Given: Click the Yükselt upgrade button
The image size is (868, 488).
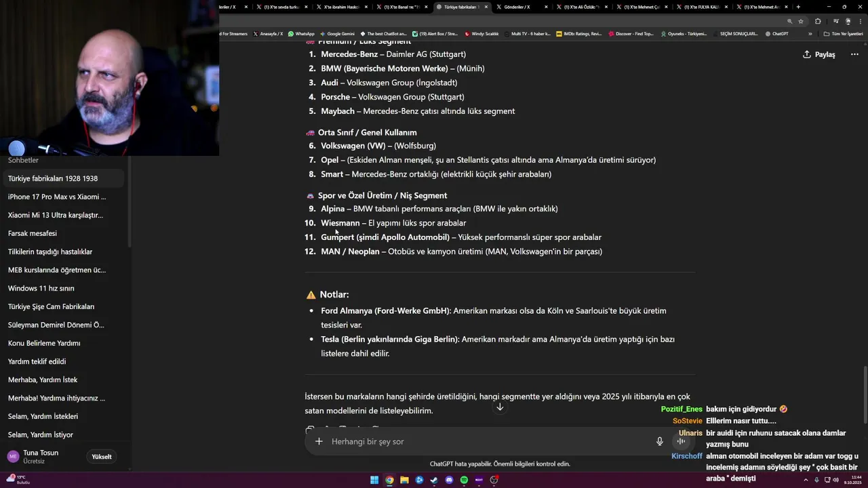Looking at the screenshot, I should click(x=102, y=457).
